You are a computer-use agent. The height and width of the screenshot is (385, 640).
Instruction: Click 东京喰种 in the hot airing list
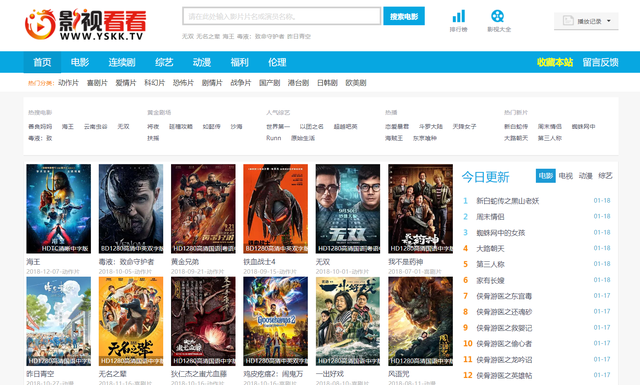(424, 138)
